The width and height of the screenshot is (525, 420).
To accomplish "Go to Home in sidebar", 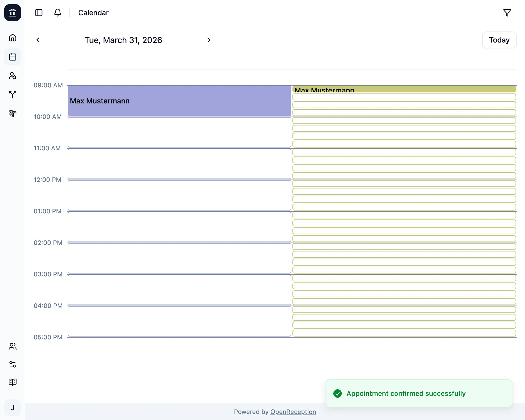I will click(13, 38).
